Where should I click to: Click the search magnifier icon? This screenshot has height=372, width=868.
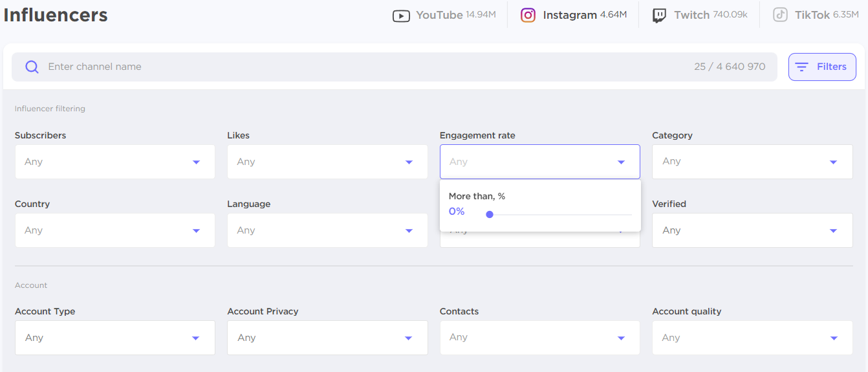point(32,67)
